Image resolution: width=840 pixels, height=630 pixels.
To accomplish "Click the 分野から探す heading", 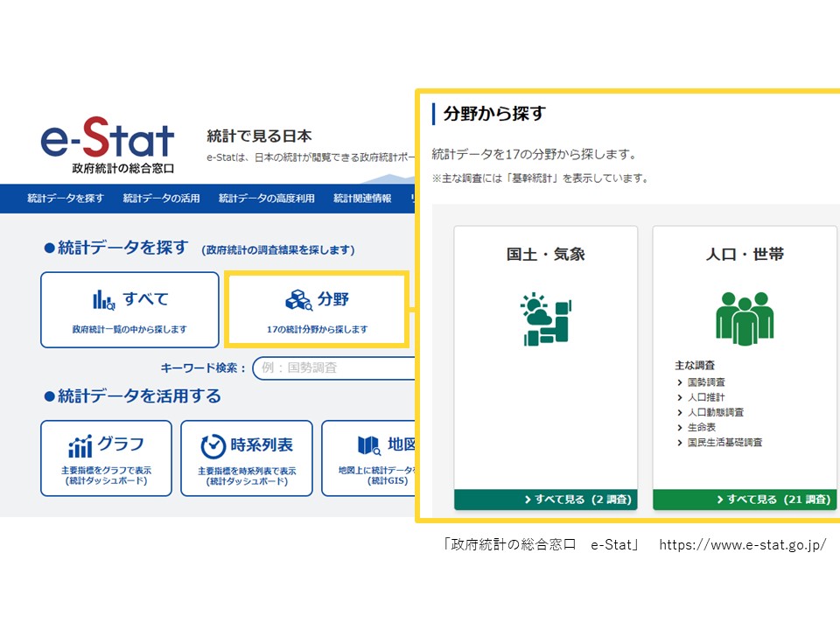I will tap(494, 114).
